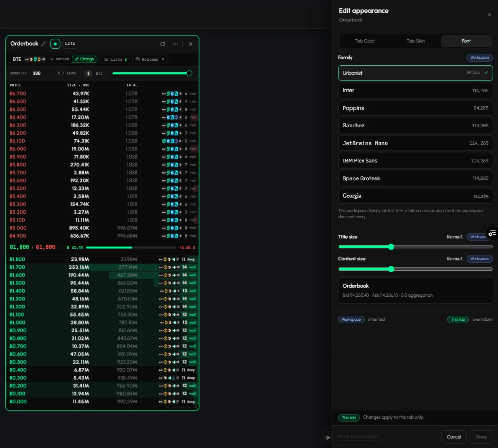Viewport: 498px width, 448px height.
Task: Choose the Inter font family
Action: [x=415, y=91]
